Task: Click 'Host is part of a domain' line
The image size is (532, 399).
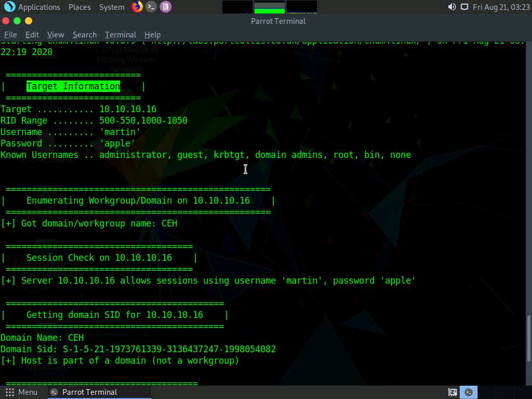Action: pyautogui.click(x=120, y=361)
